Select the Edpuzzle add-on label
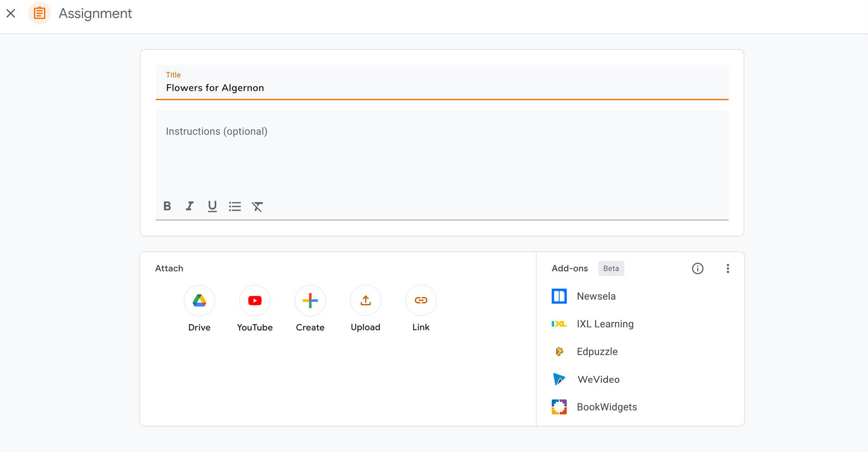 click(597, 352)
